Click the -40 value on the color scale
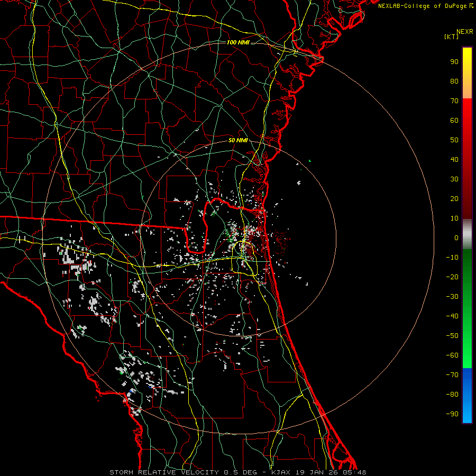 [452, 316]
